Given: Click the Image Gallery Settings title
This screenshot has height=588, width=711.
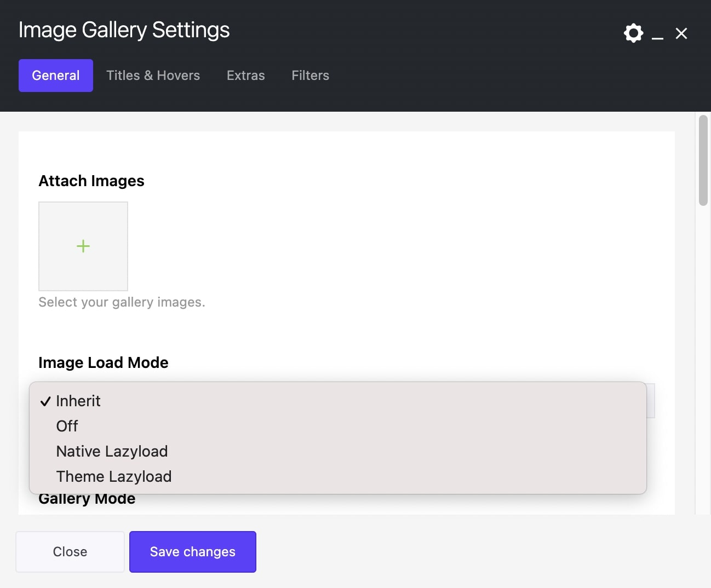Looking at the screenshot, I should [124, 30].
